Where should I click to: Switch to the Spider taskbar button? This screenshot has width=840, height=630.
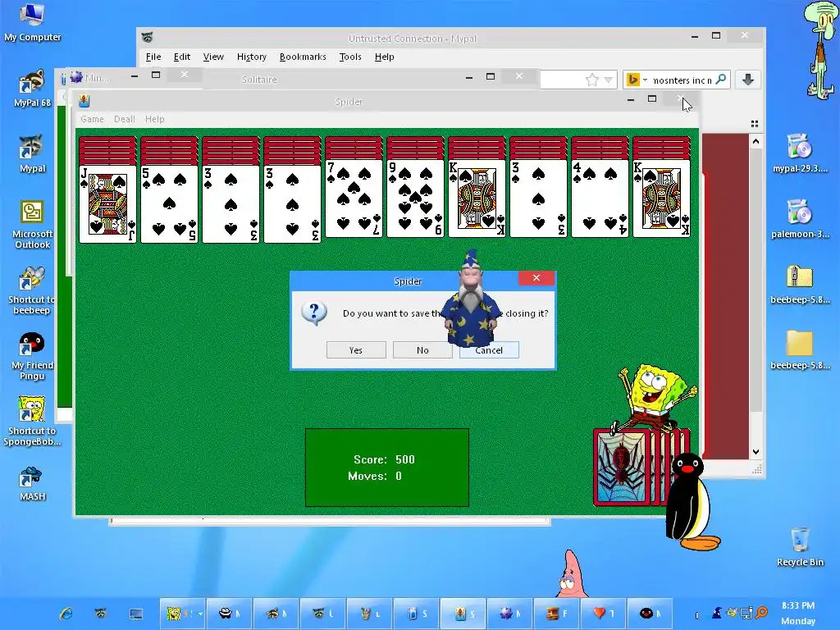tap(463, 614)
